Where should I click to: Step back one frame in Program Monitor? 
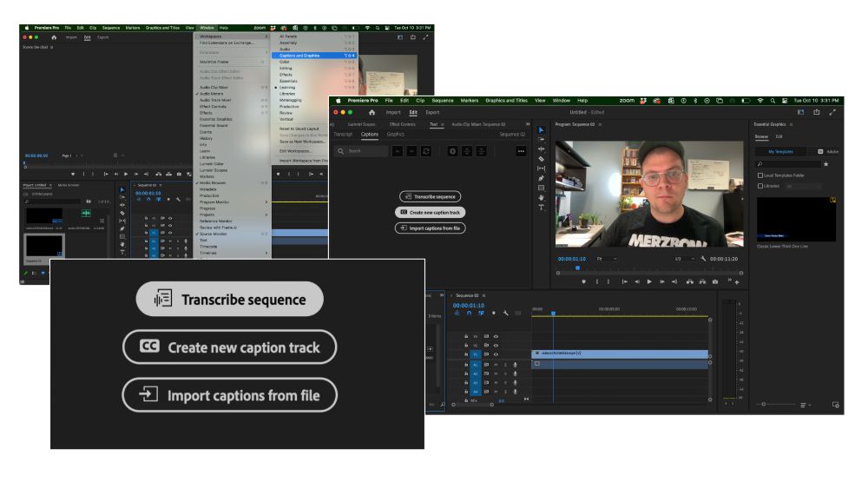point(636,282)
